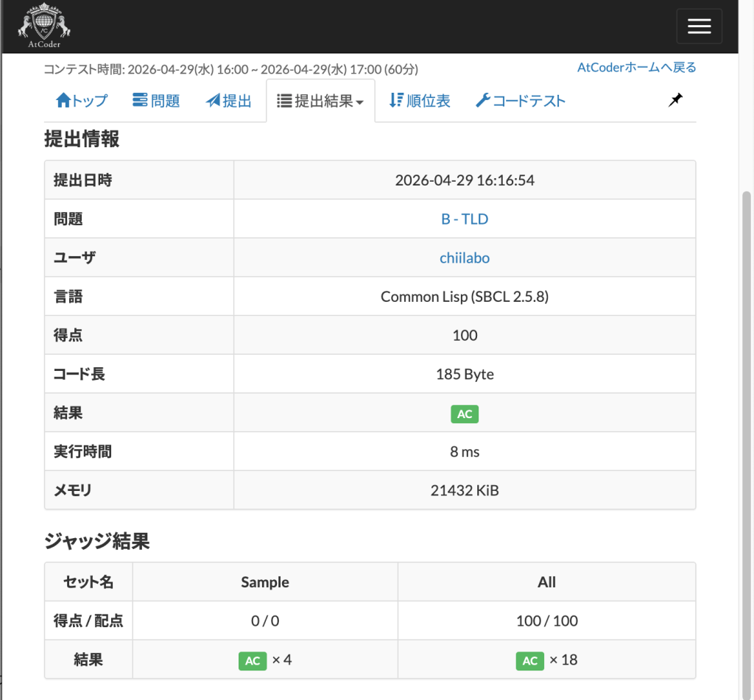Open the hamburger navigation menu
Screen dimensions: 754x700
click(x=698, y=26)
